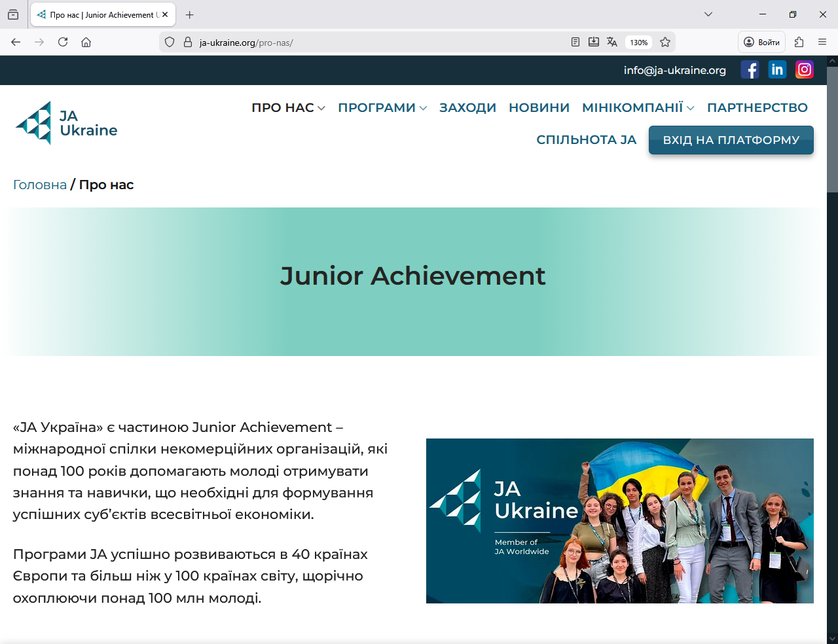
Task: Open Firefox reader view icon
Action: tap(575, 42)
